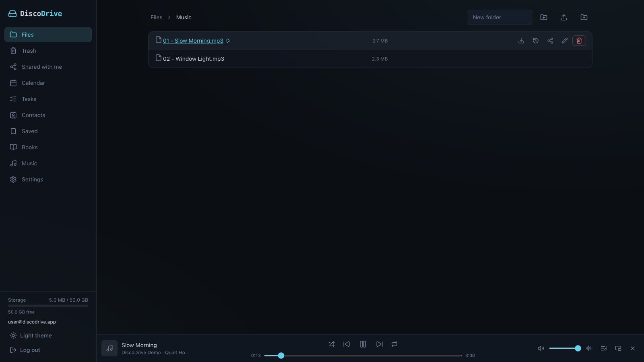Go to Files in the breadcrumb

(x=157, y=17)
